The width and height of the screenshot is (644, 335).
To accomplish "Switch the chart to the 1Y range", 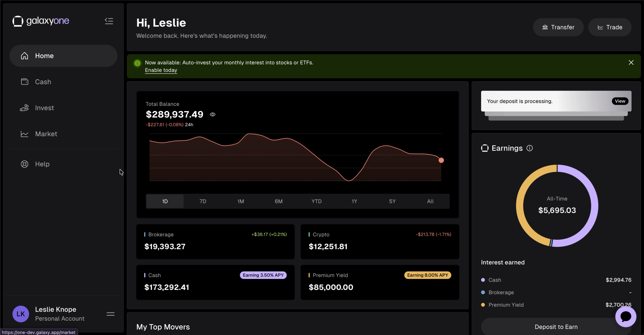I will coord(354,201).
